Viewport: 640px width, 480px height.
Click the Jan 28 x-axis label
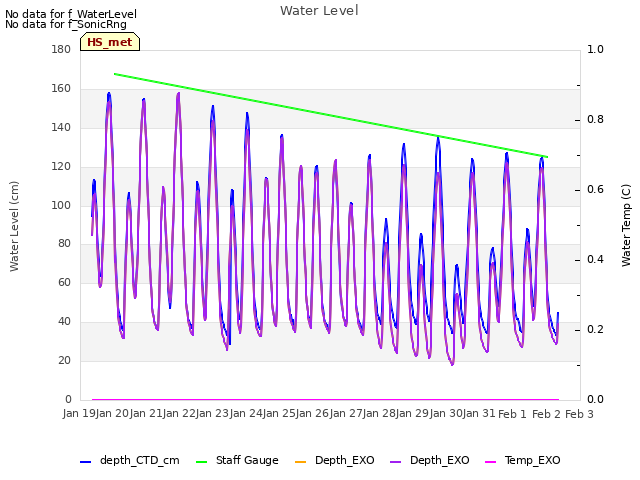379,413
